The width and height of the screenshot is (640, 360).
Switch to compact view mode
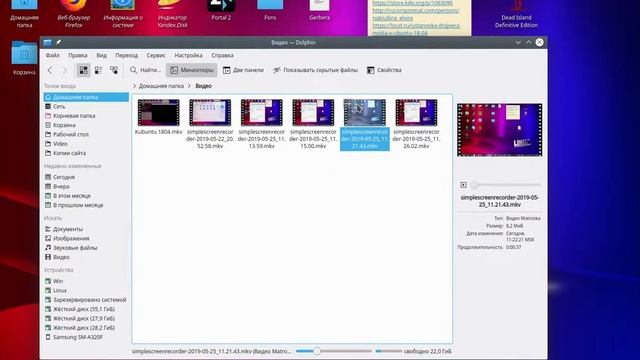pyautogui.click(x=98, y=70)
